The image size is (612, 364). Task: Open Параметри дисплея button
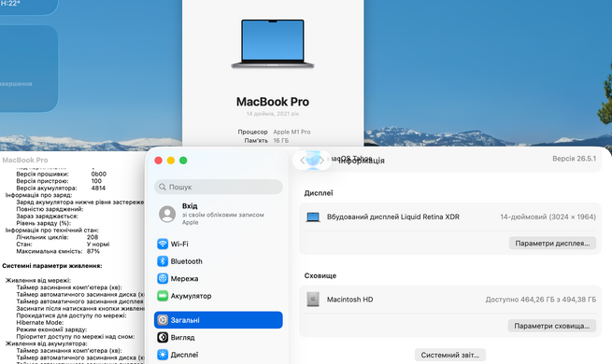point(552,244)
